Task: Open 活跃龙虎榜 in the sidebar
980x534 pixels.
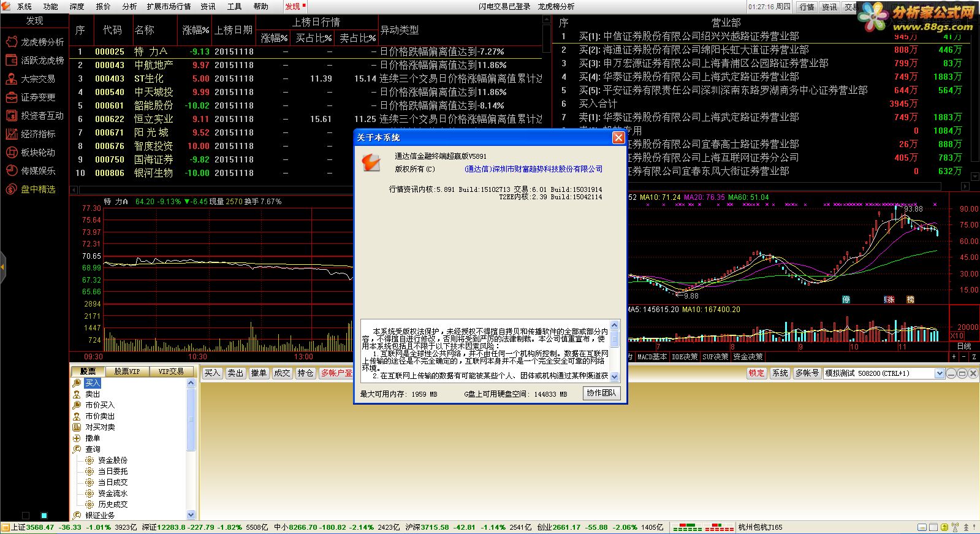Action: tap(34, 60)
